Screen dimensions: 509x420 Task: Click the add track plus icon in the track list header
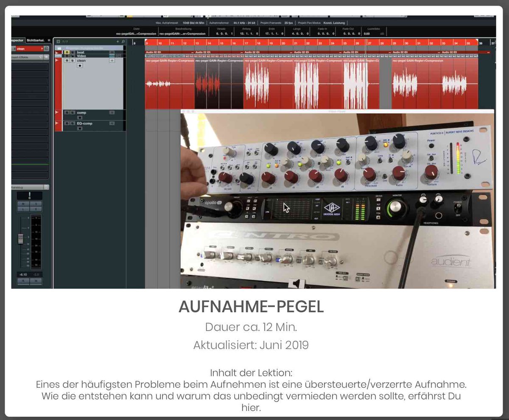[x=117, y=41]
